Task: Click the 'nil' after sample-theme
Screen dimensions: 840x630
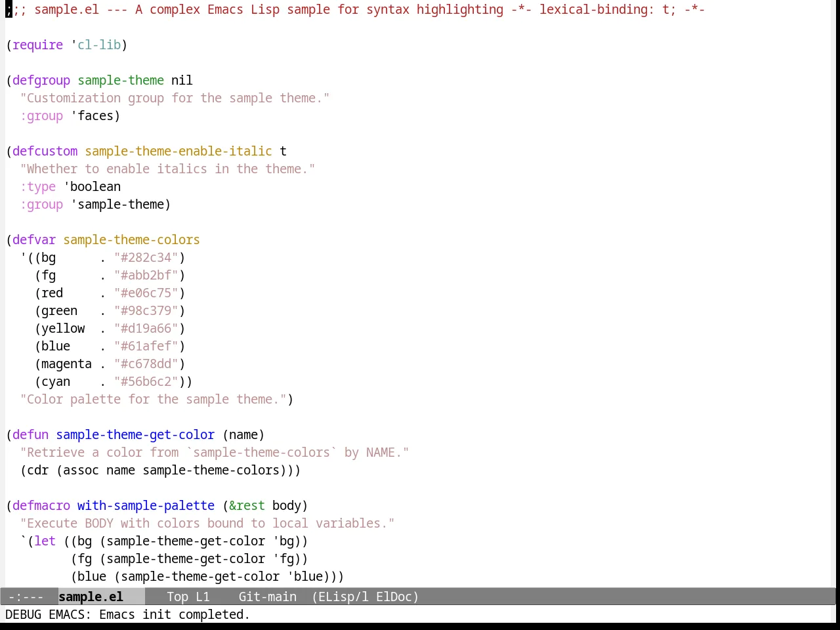Action: click(x=182, y=80)
